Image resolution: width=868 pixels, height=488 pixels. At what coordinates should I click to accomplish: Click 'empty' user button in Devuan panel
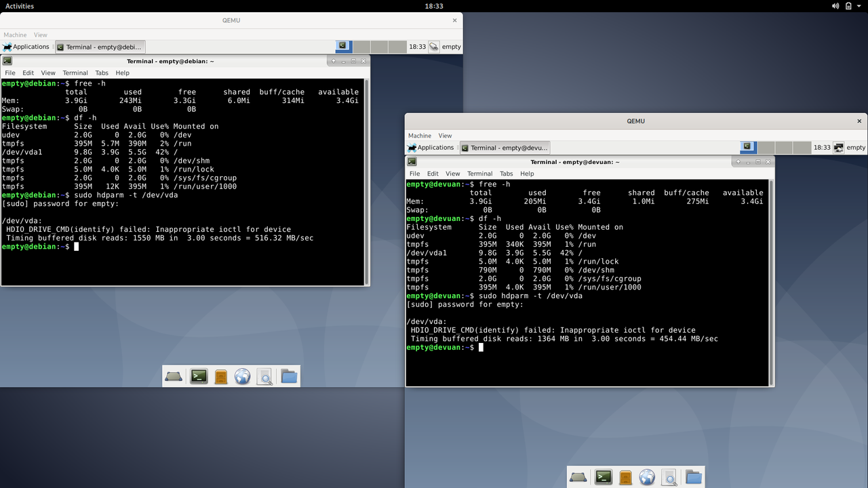(x=856, y=148)
